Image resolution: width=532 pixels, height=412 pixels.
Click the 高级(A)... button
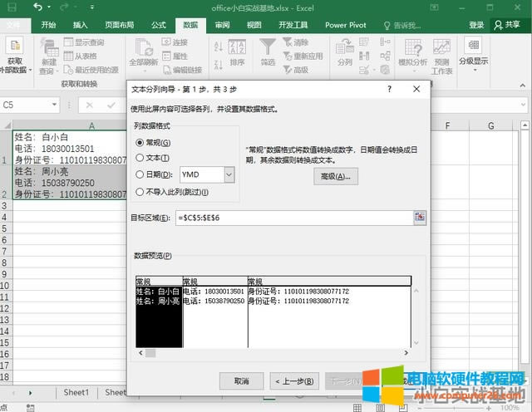(x=336, y=176)
